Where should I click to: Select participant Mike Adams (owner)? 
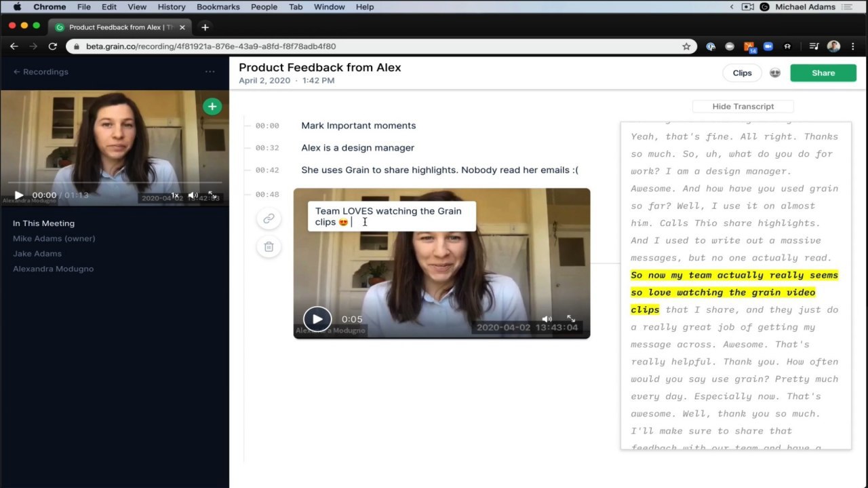point(54,239)
